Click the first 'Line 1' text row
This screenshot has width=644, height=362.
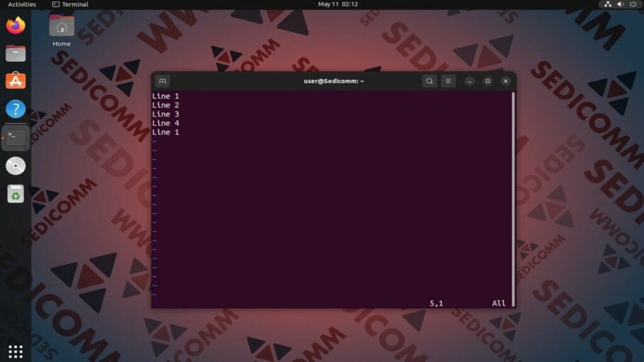(165, 96)
